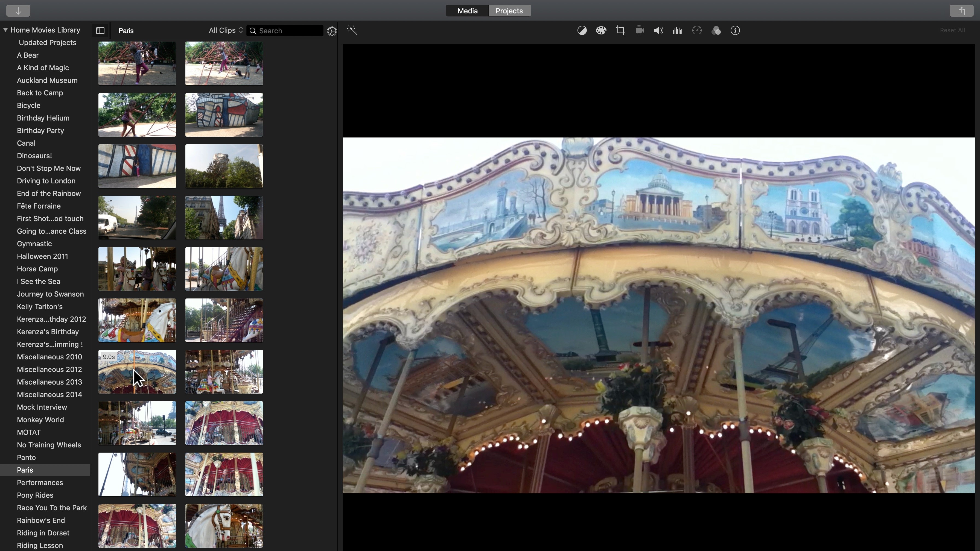
Task: Select the Birthday Helium event
Action: (x=43, y=118)
